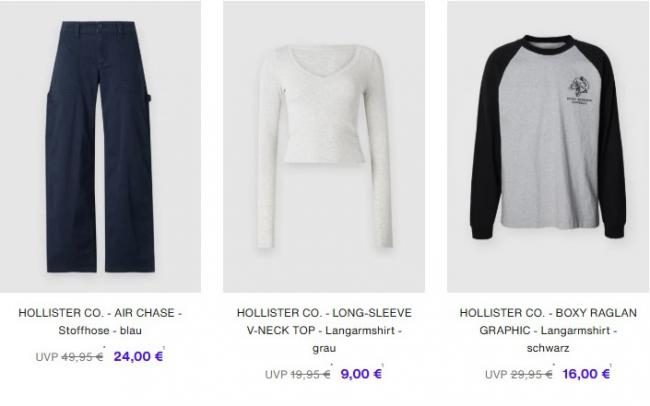Click the 'Stoffhose - blau' description text

[x=100, y=331]
